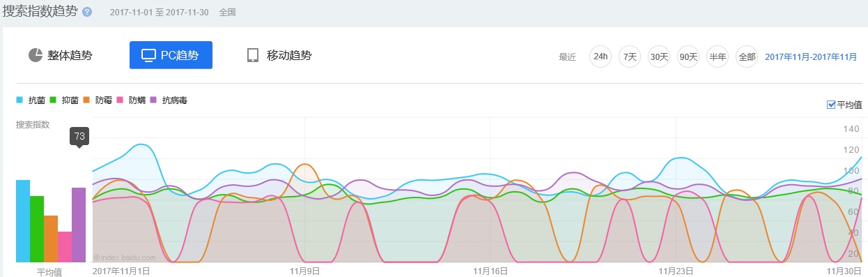Toggle the 防螨 pink legend marker
Viewport: 868px width, 277px height.
119,100
